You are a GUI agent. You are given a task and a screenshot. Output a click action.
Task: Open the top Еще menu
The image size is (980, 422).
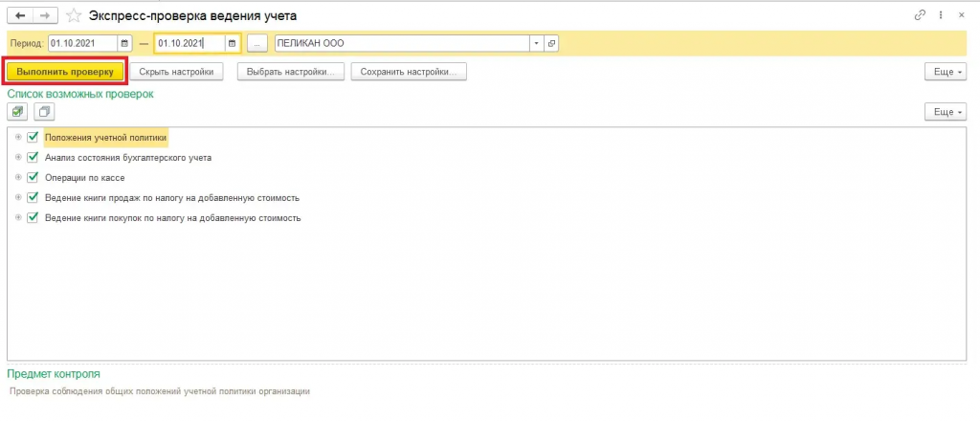coord(946,72)
